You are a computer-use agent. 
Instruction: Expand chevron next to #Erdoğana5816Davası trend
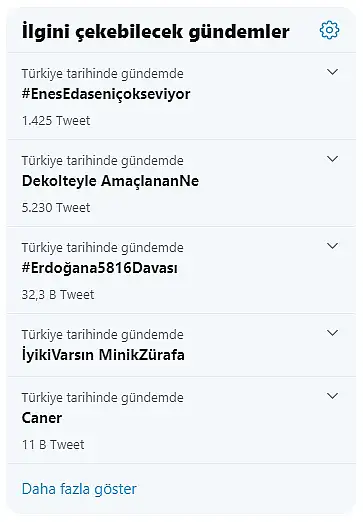[332, 246]
